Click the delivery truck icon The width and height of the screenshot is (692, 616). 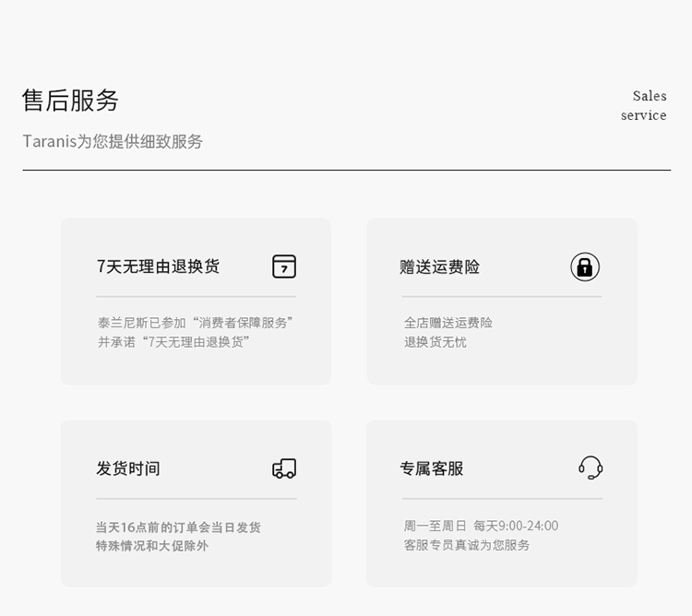coord(284,468)
